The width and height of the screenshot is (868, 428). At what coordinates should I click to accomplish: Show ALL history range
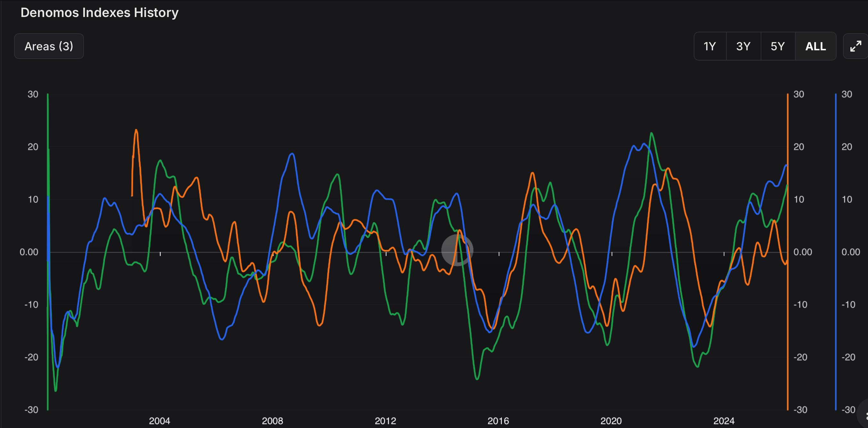tap(815, 46)
